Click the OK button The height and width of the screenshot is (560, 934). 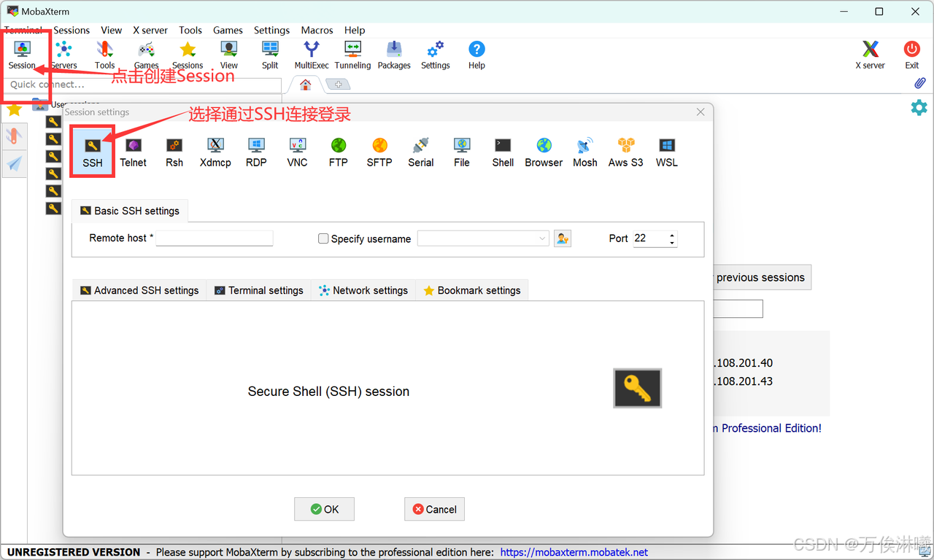tap(324, 509)
